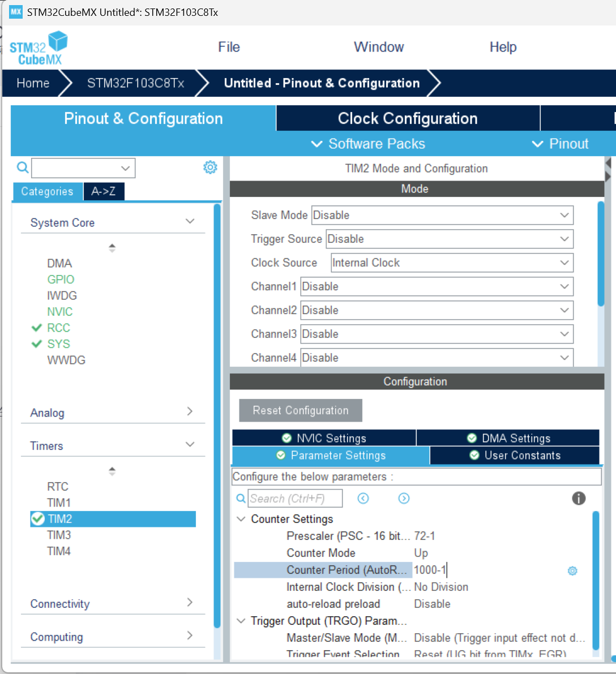This screenshot has width=616, height=674.
Task: Select TIM4 under Timers
Action: [59, 551]
